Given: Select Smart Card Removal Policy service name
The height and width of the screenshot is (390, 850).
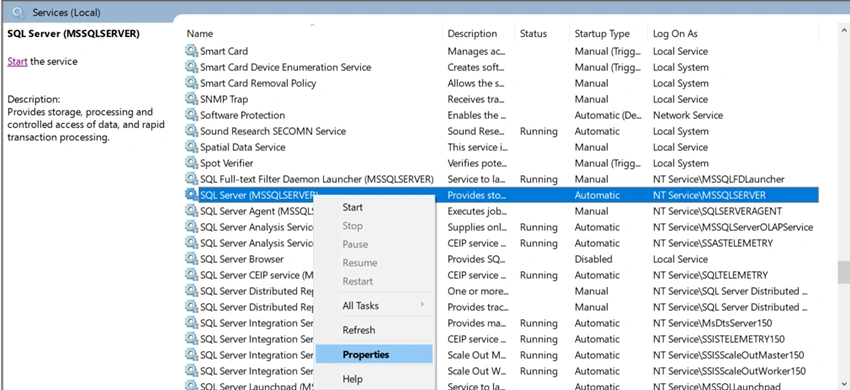Looking at the screenshot, I should coord(258,83).
